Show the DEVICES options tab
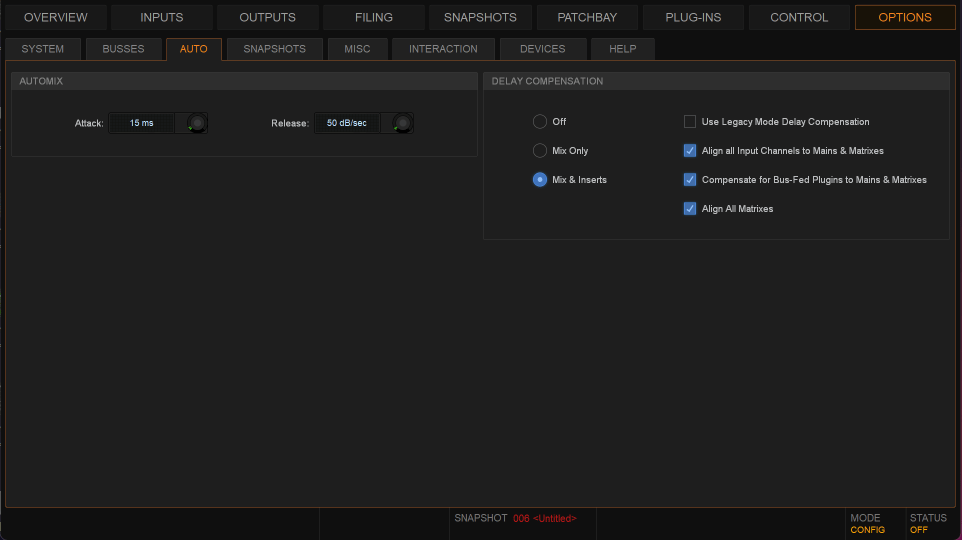This screenshot has height=540, width=962. pyautogui.click(x=543, y=49)
